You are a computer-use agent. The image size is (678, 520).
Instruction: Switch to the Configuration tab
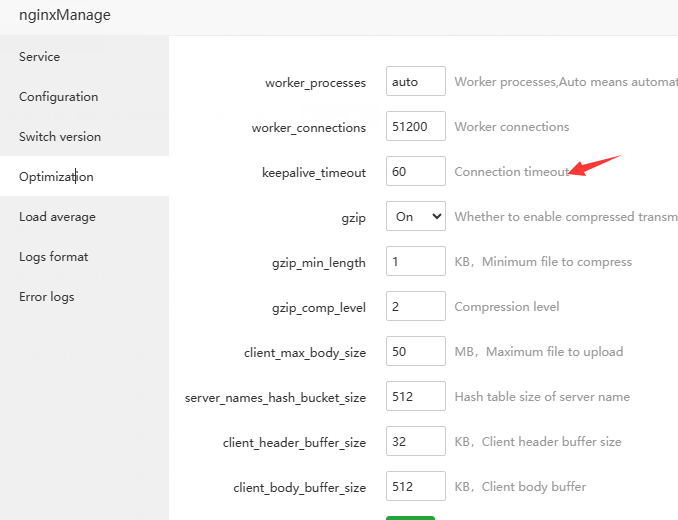coord(59,97)
